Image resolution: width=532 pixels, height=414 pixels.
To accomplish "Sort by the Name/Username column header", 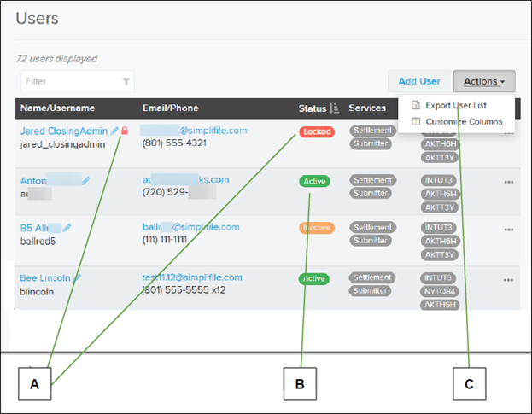I will tap(58, 108).
